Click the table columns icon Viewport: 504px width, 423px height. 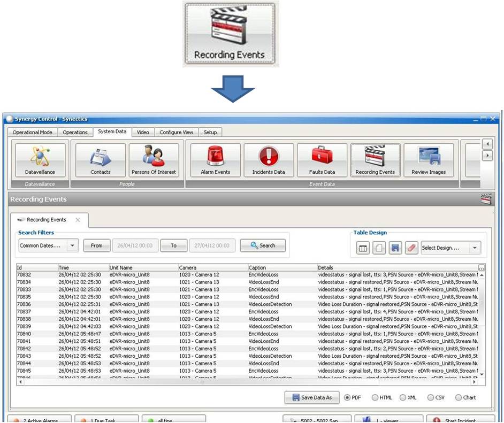coord(363,248)
